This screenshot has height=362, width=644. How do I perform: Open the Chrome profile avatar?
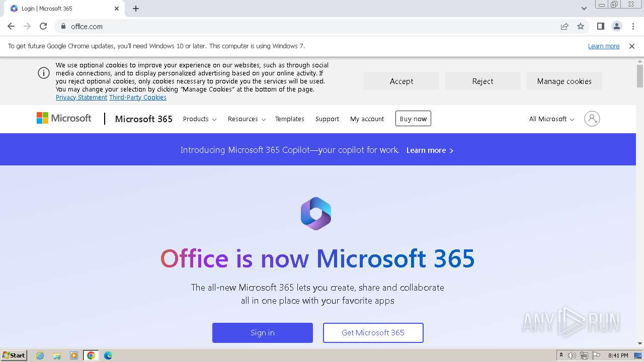[x=616, y=26]
